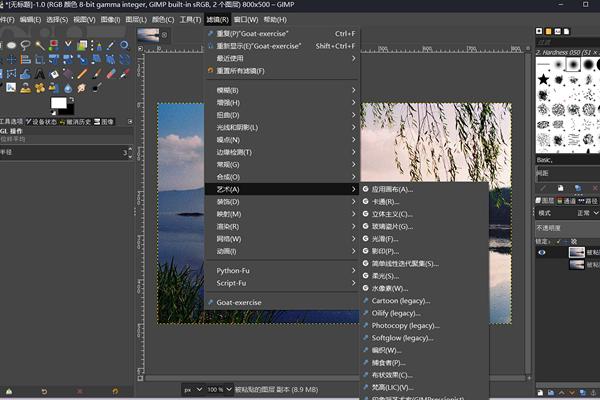
Task: Open the layer 模式 mode dropdown
Action: (584, 213)
